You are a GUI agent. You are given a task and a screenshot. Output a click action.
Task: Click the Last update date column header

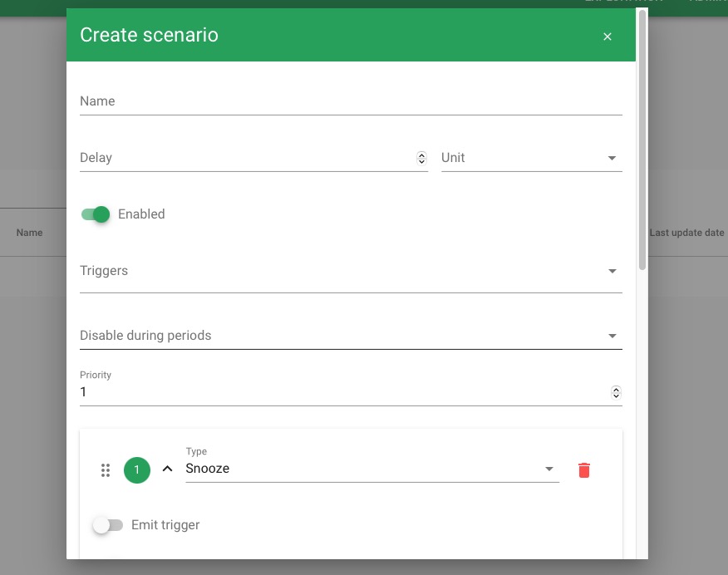click(687, 233)
